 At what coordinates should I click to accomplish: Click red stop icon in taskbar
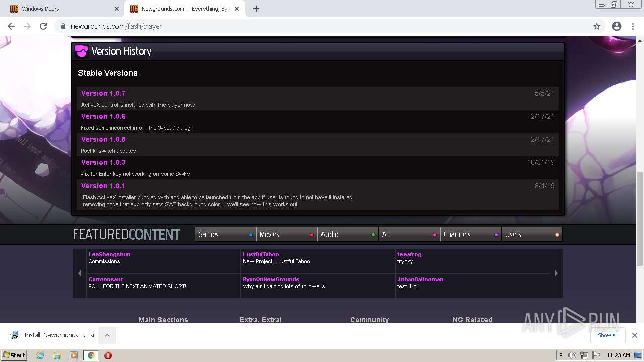pyautogui.click(x=108, y=355)
